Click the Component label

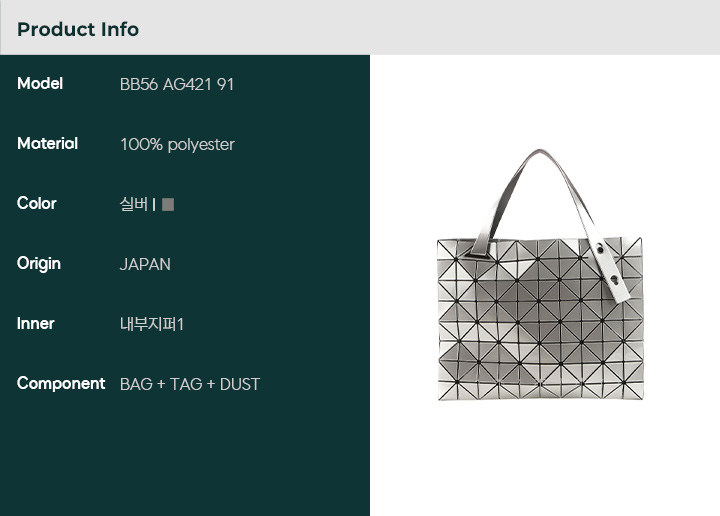(x=61, y=384)
